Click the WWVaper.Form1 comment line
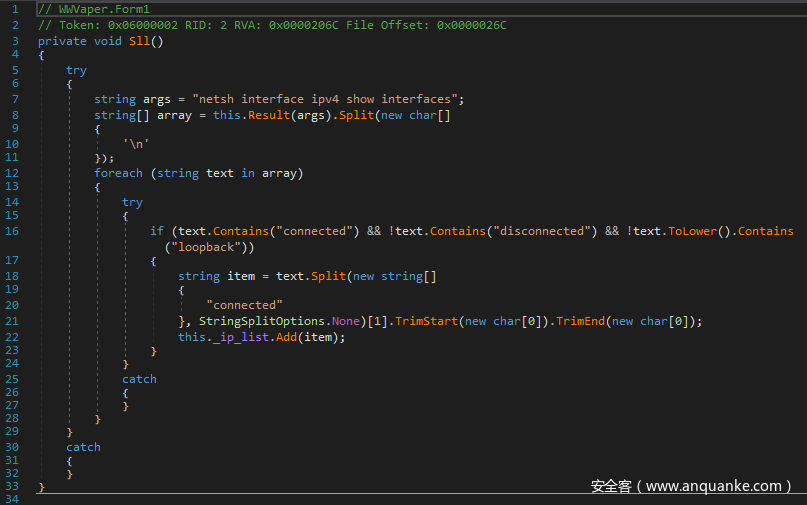 (93, 9)
